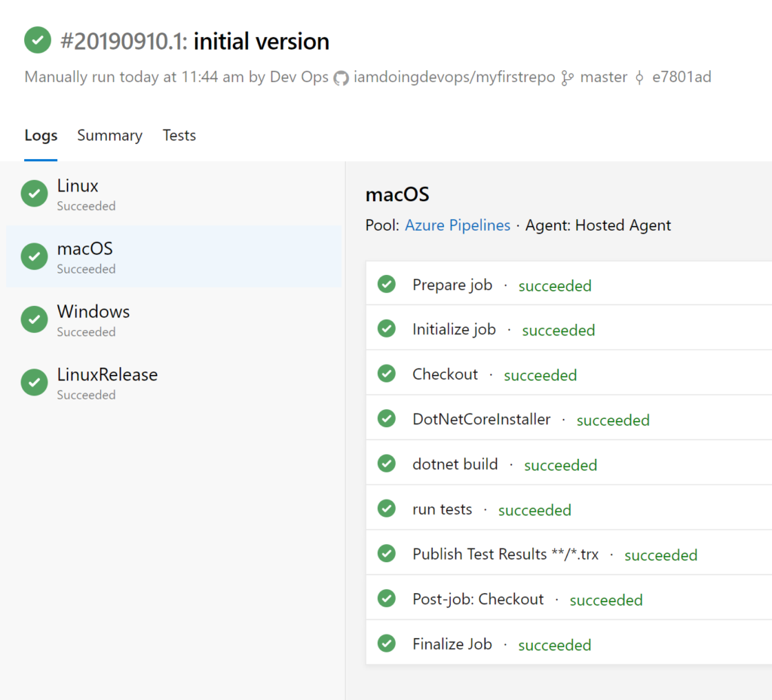Open the Publish Test Results **/*.trx row
The image size is (772, 700).
point(568,553)
